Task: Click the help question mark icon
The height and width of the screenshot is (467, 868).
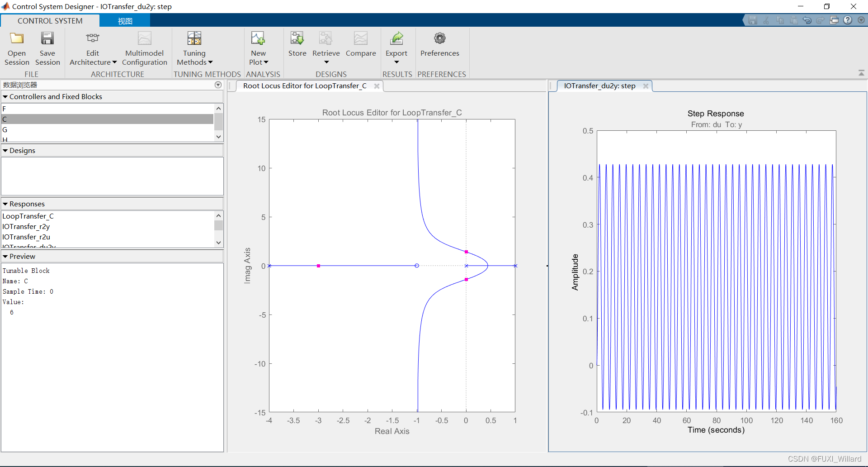Action: tap(848, 20)
